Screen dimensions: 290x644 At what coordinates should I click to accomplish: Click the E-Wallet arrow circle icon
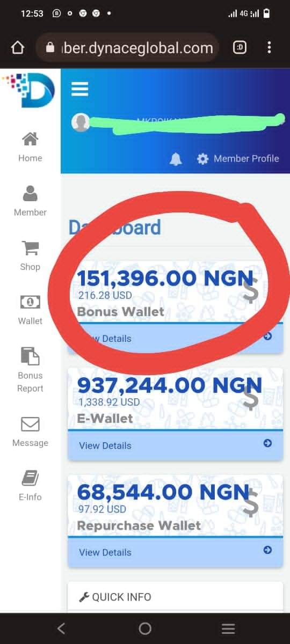point(267,443)
